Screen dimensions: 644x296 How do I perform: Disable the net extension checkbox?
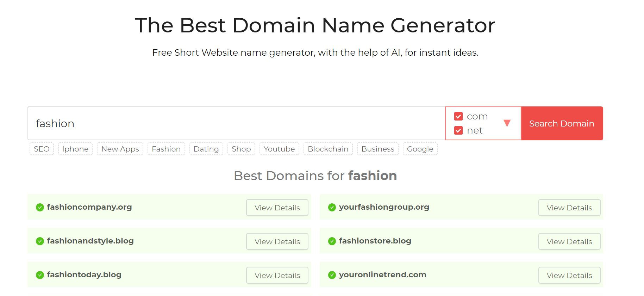coord(458,130)
